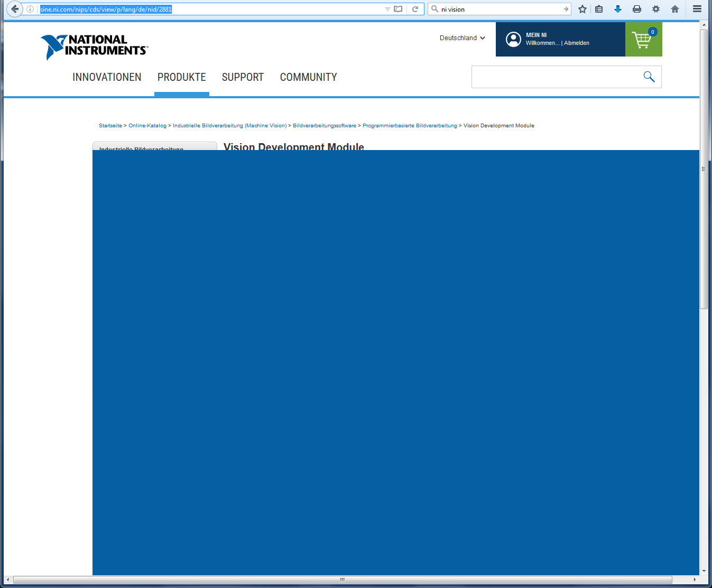Submit browser search using the arrow button
Screen dimensions: 712x588
(x=566, y=9)
